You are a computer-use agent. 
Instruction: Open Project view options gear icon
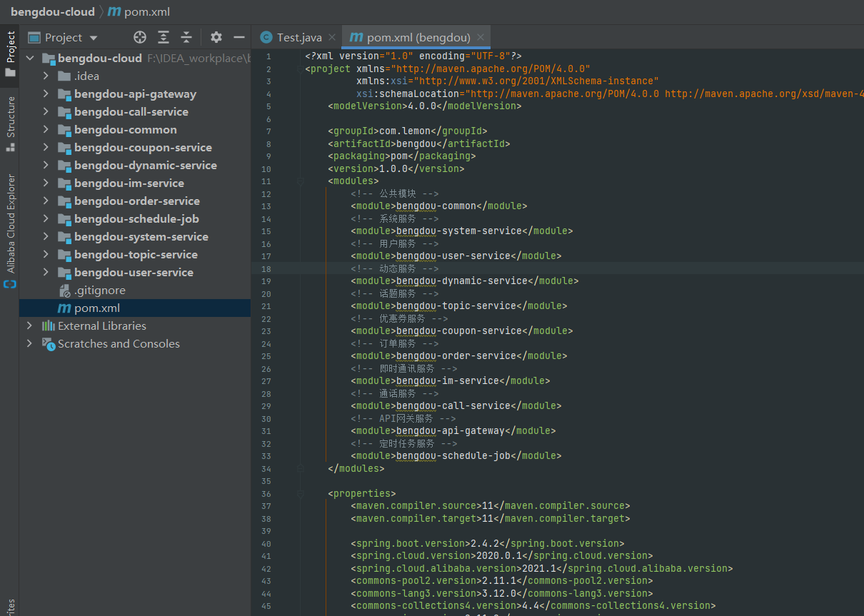215,36
